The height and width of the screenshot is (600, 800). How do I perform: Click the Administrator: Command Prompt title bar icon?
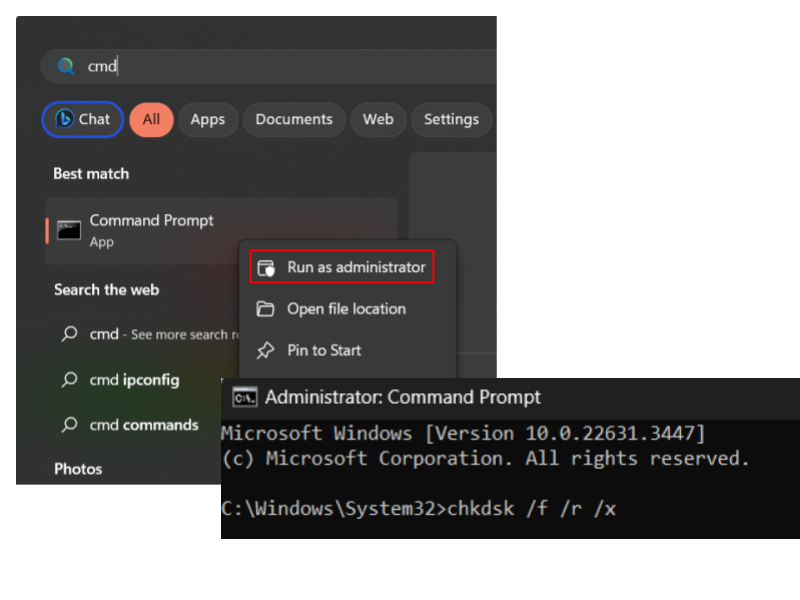coord(245,397)
